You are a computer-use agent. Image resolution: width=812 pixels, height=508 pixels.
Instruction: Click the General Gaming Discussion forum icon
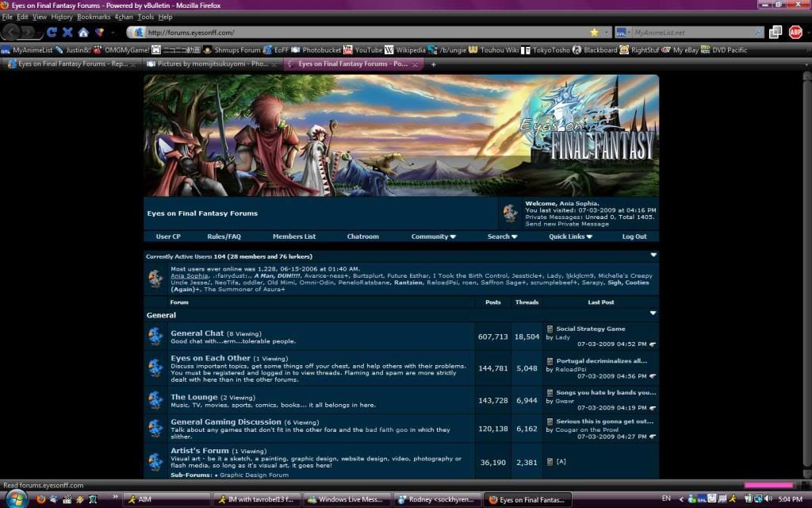[155, 429]
